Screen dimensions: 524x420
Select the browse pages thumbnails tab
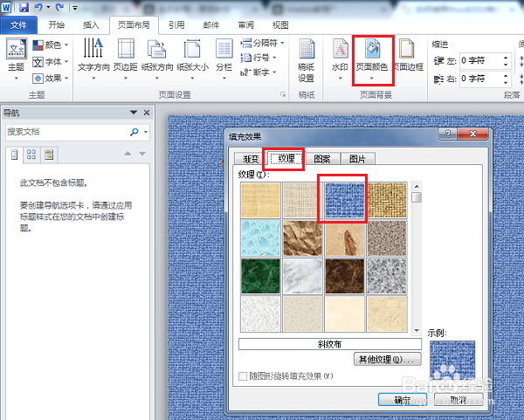(31, 155)
